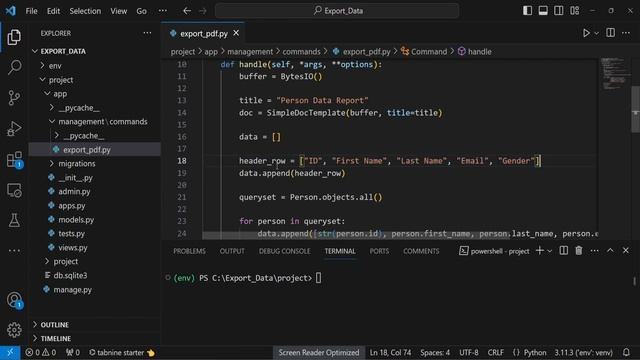Expand the env folder
Viewport: 640px width, 360px height.
pyautogui.click(x=96, y=65)
